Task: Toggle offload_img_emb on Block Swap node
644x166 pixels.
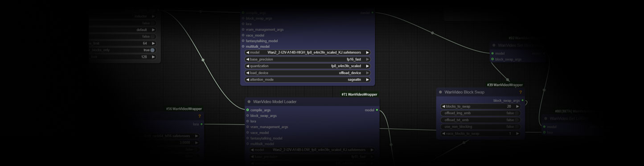Action: 481,113
